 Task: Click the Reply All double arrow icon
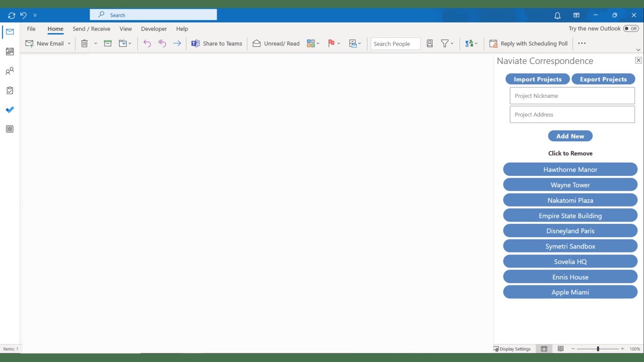tap(162, 43)
